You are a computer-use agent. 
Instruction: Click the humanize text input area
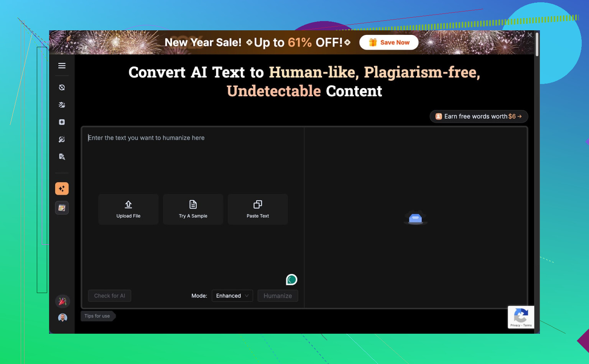click(x=192, y=161)
